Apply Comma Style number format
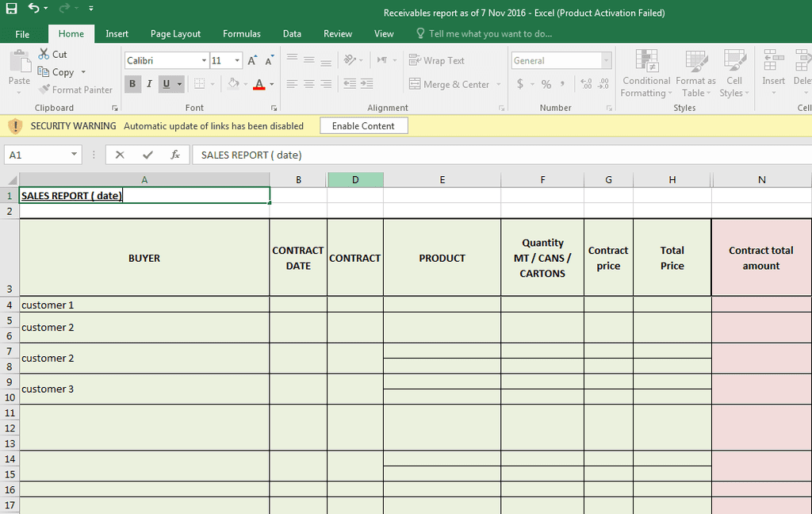 coord(562,84)
